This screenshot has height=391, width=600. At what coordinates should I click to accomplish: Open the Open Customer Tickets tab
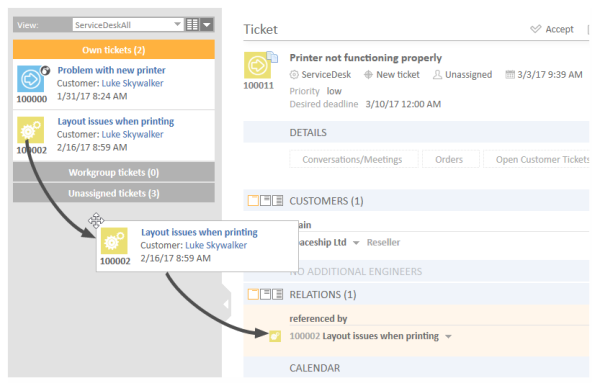point(536,160)
